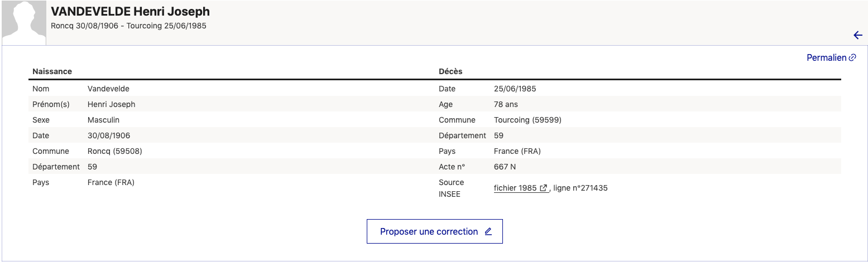Select the Décès section header

coord(450,71)
